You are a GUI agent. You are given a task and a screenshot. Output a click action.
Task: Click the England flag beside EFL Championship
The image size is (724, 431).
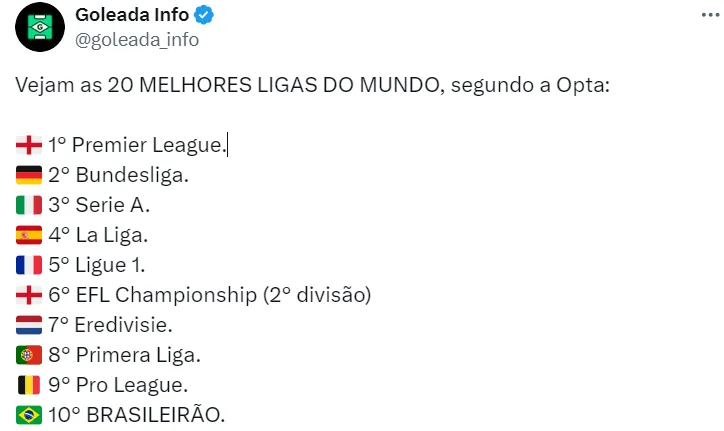pyautogui.click(x=29, y=295)
